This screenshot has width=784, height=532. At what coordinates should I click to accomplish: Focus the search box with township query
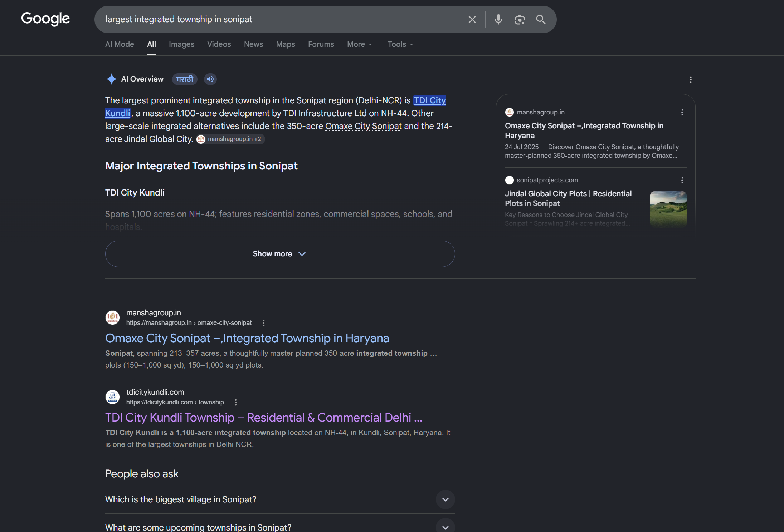coord(283,19)
